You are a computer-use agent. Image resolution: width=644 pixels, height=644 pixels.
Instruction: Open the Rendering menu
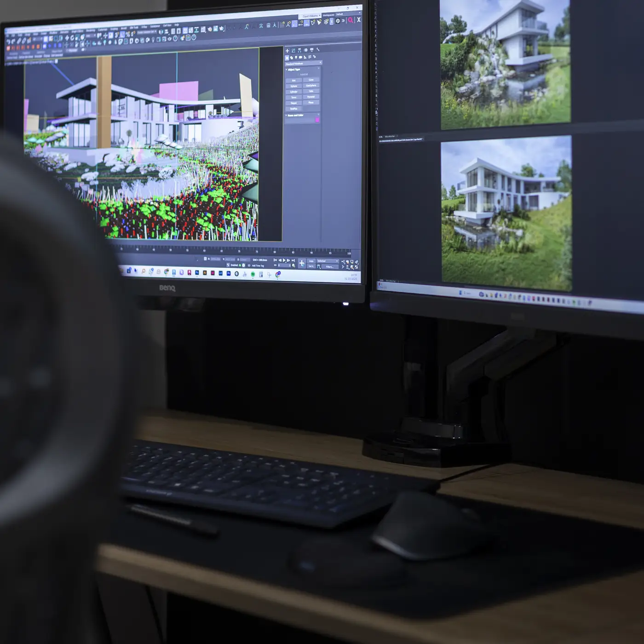pyautogui.click(x=90, y=31)
